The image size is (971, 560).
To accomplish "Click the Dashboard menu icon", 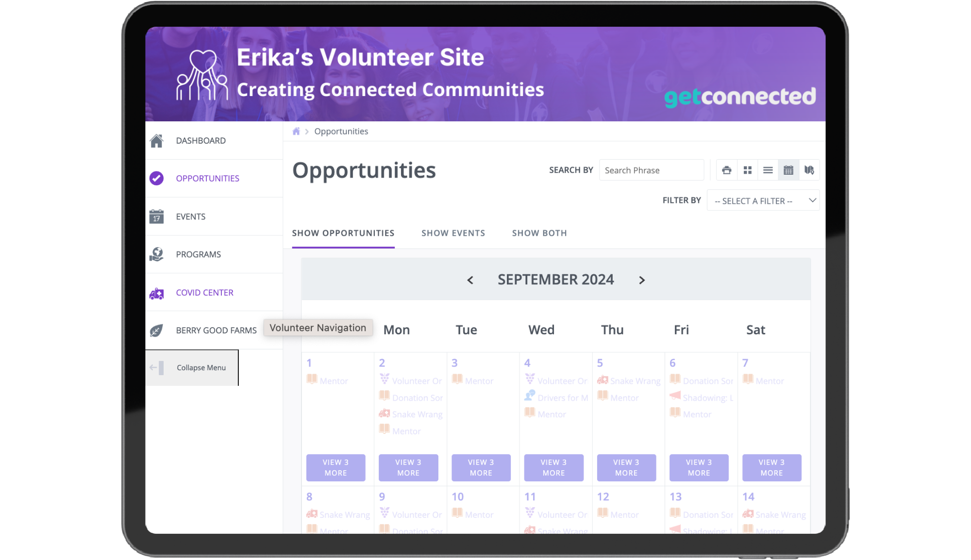I will tap(158, 140).
